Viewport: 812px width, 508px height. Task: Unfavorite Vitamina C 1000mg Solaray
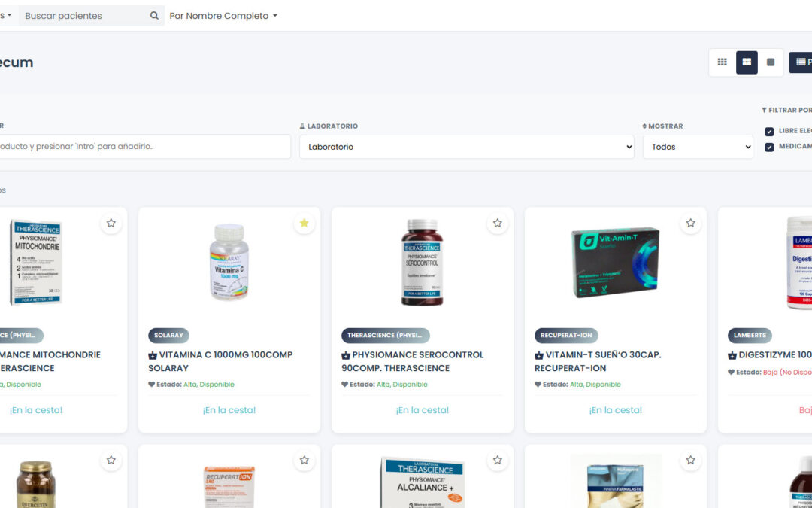[x=304, y=223]
